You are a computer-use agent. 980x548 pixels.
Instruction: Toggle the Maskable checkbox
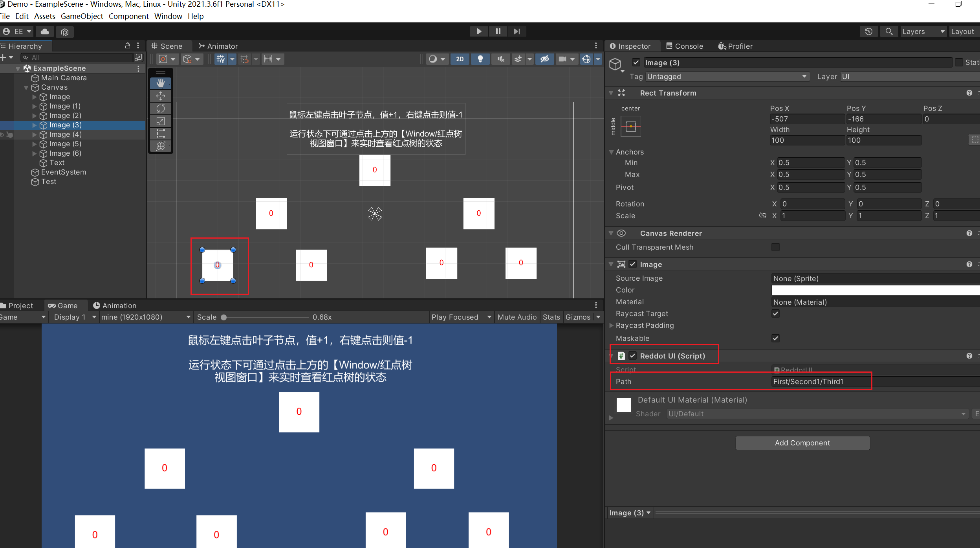click(775, 338)
